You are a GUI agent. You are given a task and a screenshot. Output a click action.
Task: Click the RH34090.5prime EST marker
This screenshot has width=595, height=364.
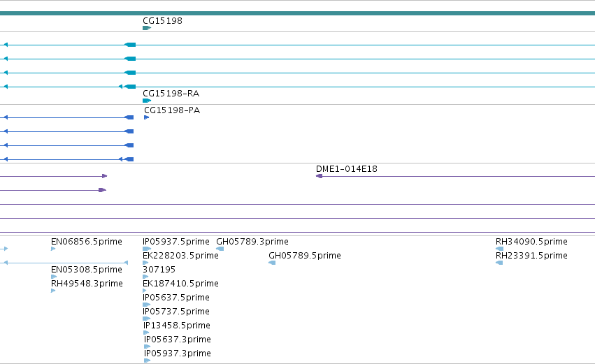499,249
